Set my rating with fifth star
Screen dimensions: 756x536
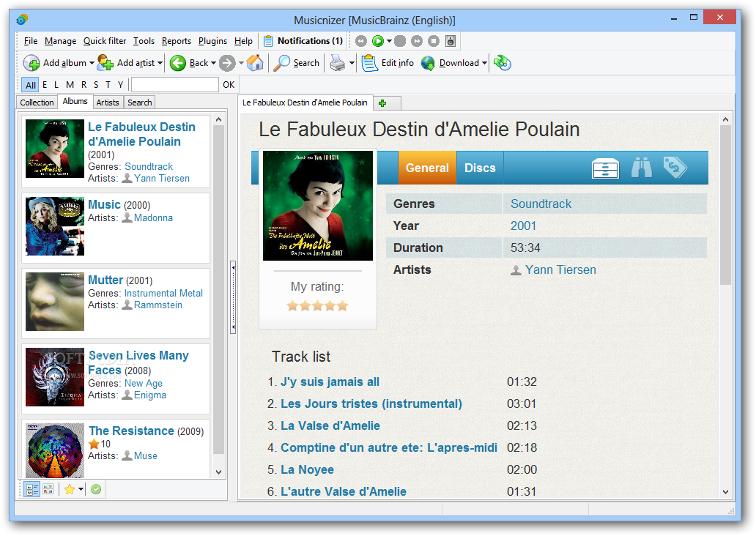coord(342,305)
